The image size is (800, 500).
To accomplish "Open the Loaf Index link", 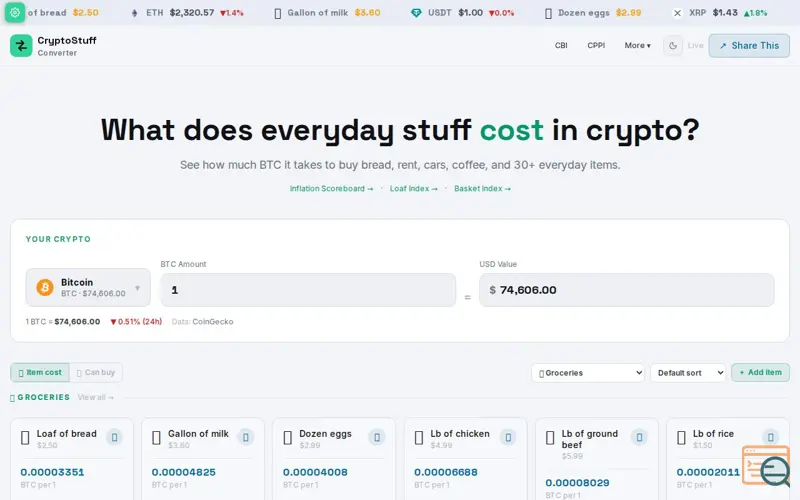I will click(413, 189).
